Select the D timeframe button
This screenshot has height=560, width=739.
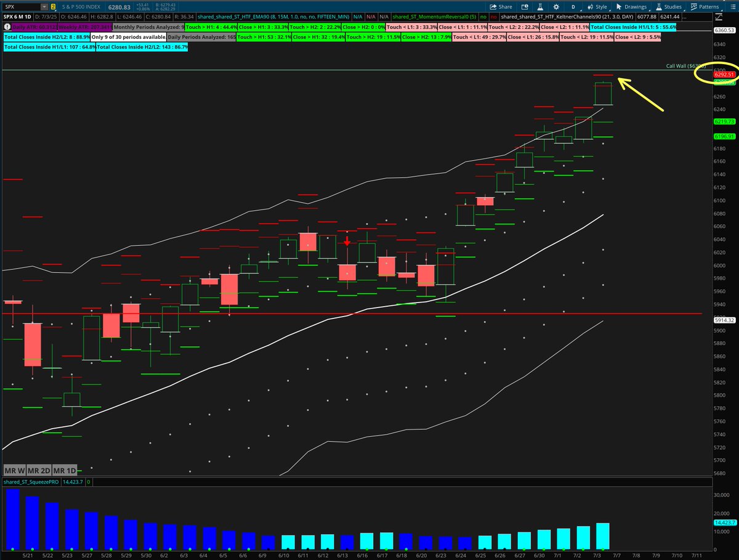(573, 7)
